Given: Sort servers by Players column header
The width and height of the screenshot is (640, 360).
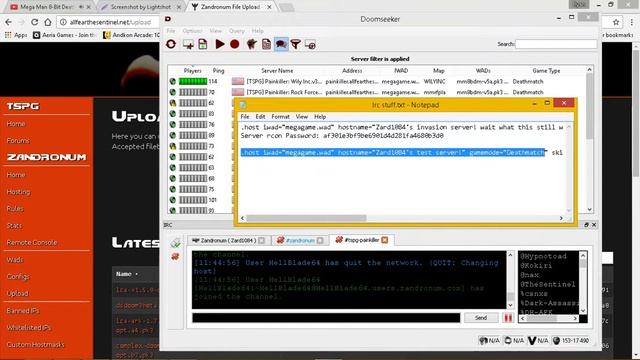Looking at the screenshot, I should click(x=193, y=71).
